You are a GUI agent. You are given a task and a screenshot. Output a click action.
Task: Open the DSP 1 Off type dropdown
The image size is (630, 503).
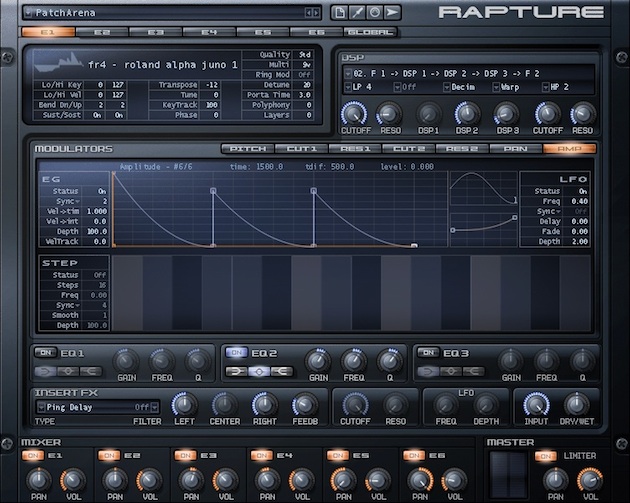(x=397, y=87)
